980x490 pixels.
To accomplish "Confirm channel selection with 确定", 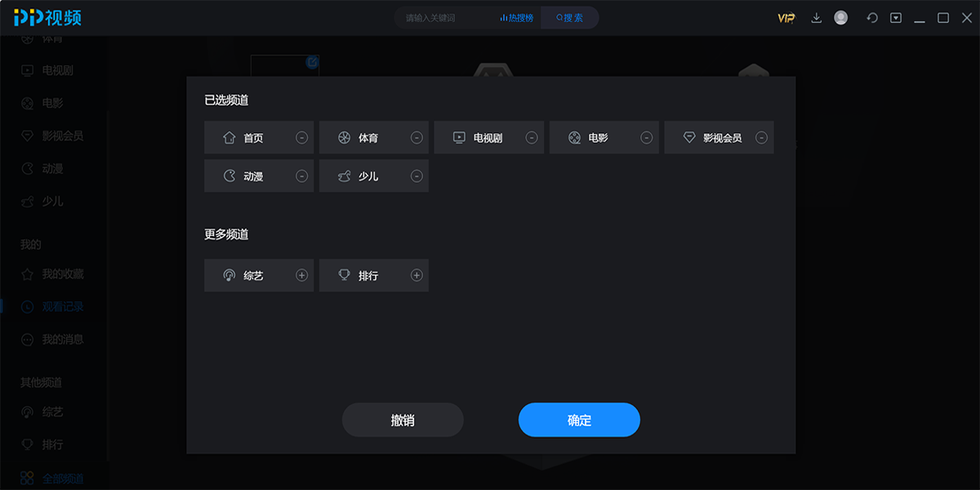I will pyautogui.click(x=579, y=421).
